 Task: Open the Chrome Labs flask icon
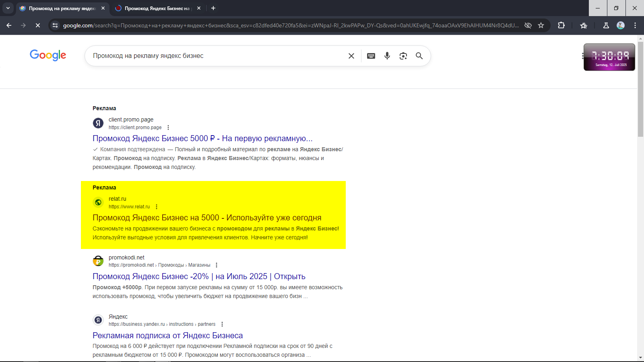(606, 25)
